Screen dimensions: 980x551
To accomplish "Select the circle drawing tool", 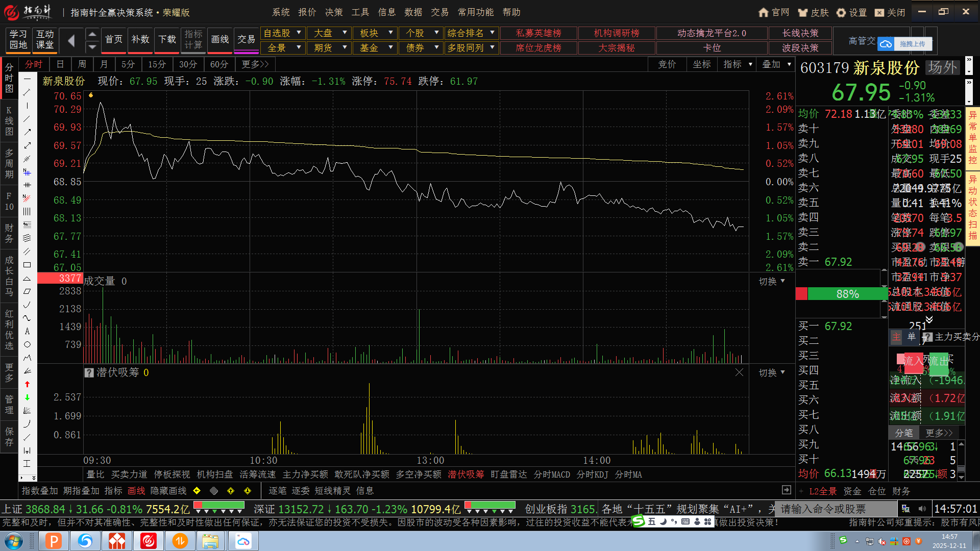I will click(27, 344).
